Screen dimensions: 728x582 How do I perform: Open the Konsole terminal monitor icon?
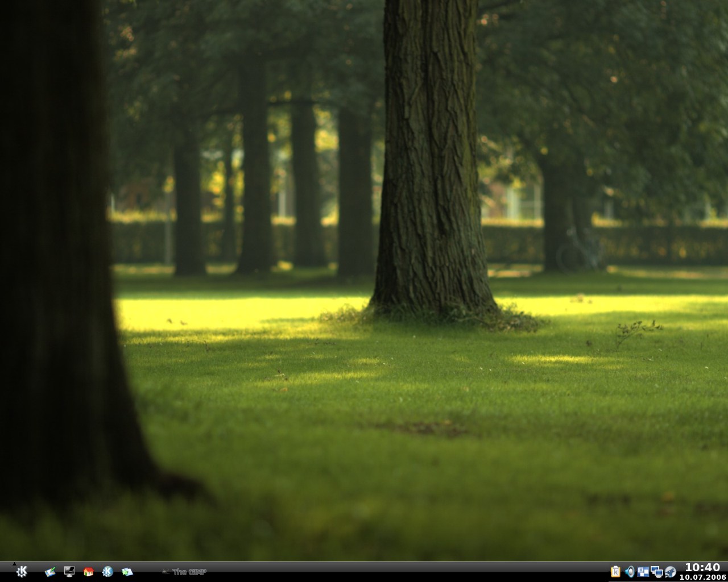click(69, 572)
